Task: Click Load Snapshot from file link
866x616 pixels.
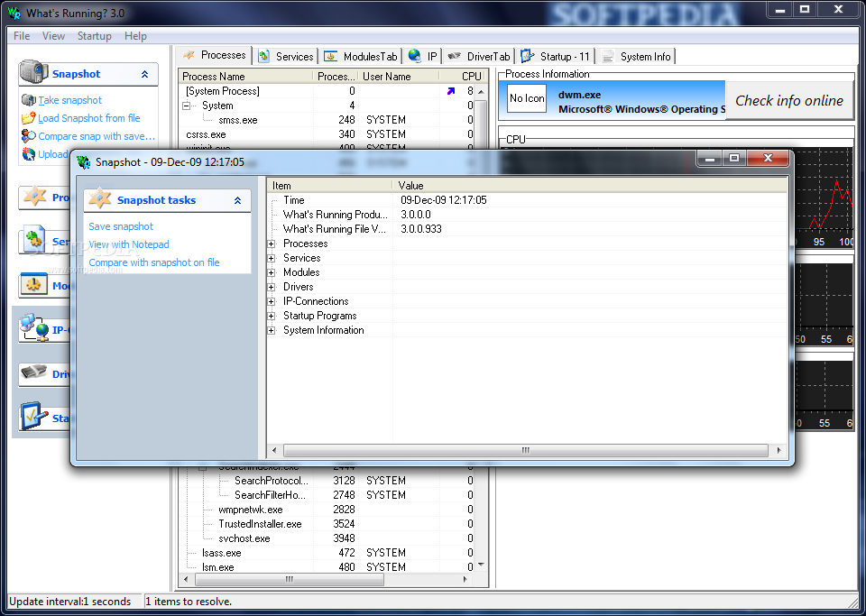Action: click(89, 118)
